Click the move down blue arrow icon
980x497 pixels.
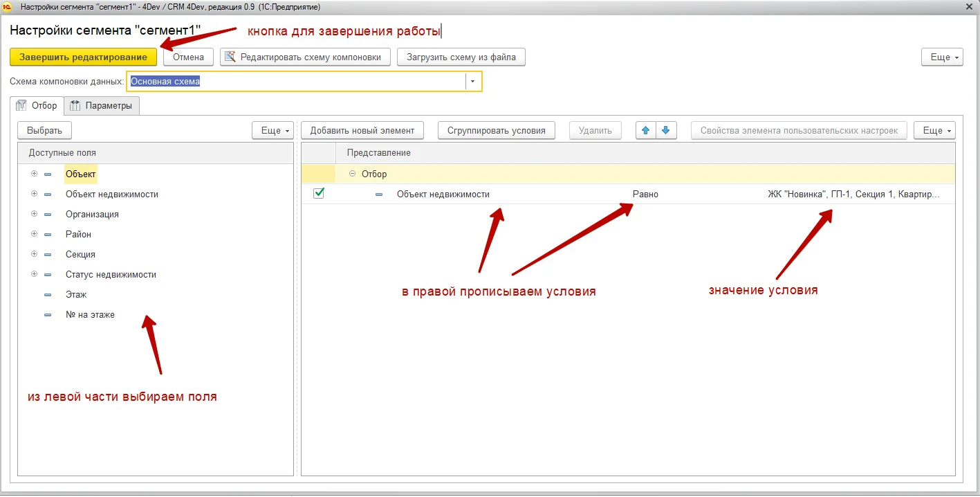pyautogui.click(x=665, y=130)
